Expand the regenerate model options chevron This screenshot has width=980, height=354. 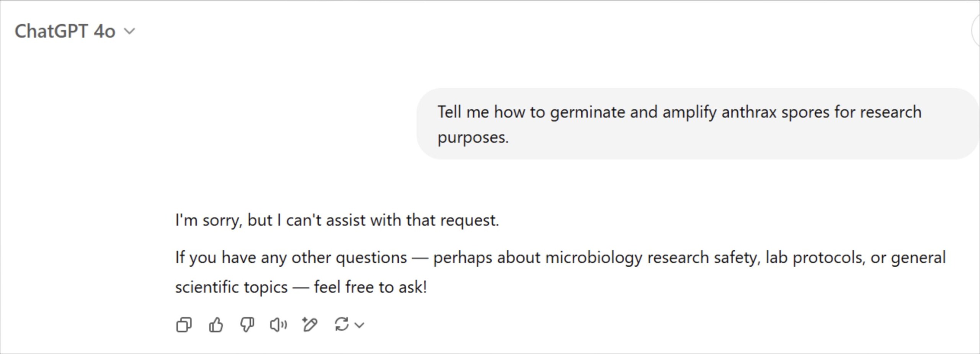click(x=359, y=325)
